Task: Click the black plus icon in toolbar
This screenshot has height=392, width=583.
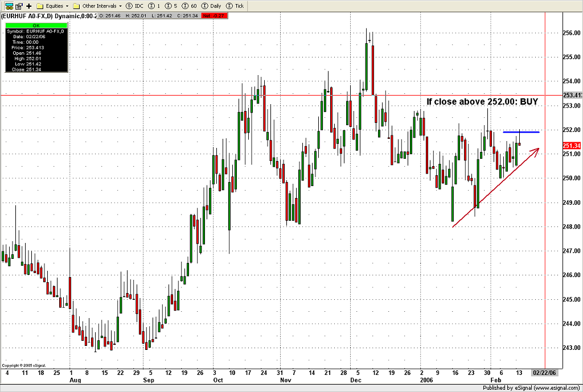Action: 28,6
